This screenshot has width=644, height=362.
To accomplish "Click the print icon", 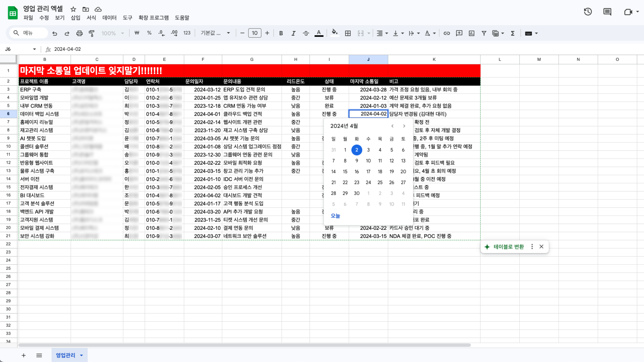I will pos(79,33).
